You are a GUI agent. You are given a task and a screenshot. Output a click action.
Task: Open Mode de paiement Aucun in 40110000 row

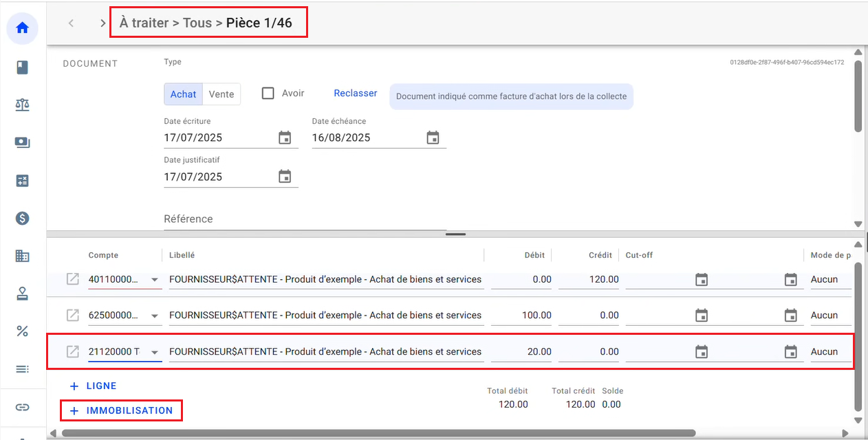point(831,279)
